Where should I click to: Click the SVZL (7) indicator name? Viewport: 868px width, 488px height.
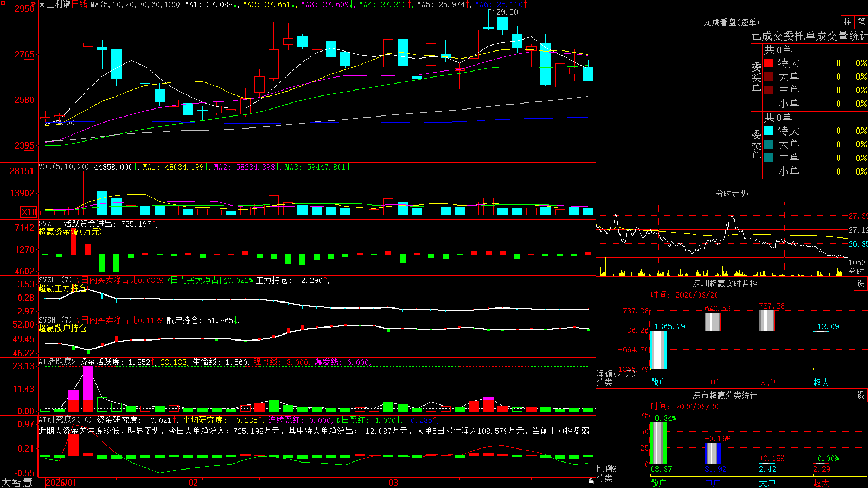(55, 280)
